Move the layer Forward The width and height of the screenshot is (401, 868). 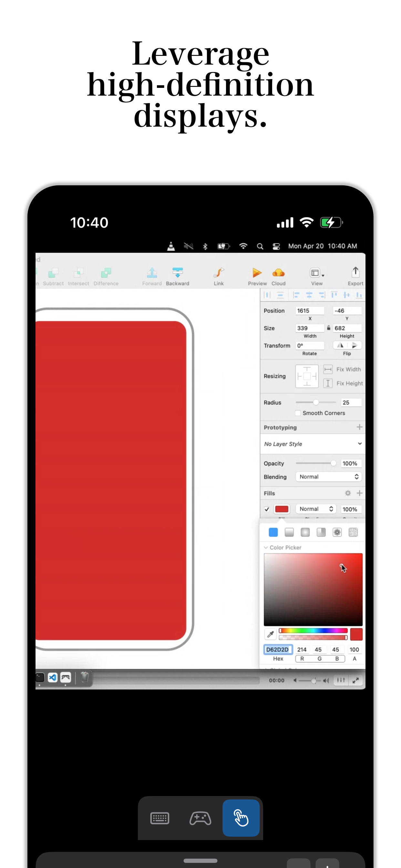(x=152, y=277)
